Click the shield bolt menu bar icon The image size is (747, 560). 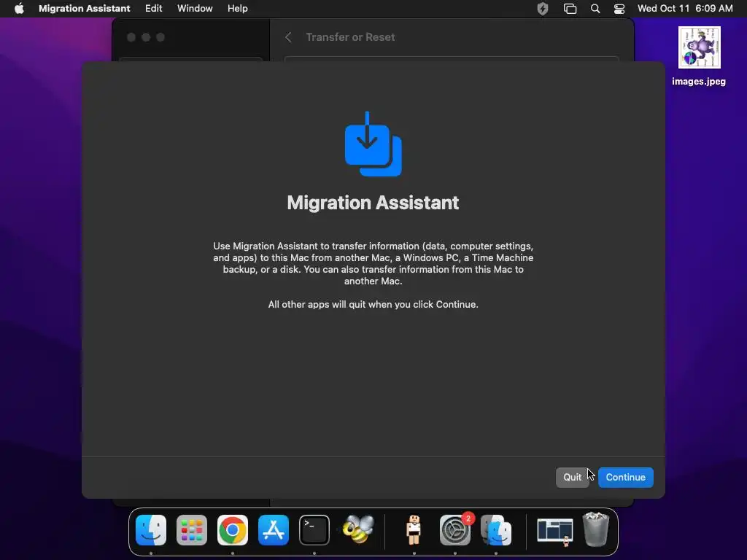(543, 9)
